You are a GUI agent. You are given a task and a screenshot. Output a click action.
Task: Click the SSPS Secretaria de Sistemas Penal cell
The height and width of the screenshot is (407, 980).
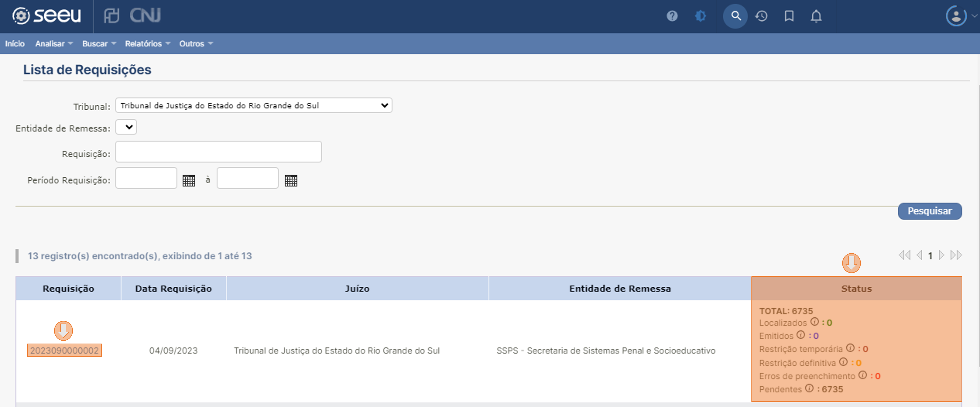606,351
